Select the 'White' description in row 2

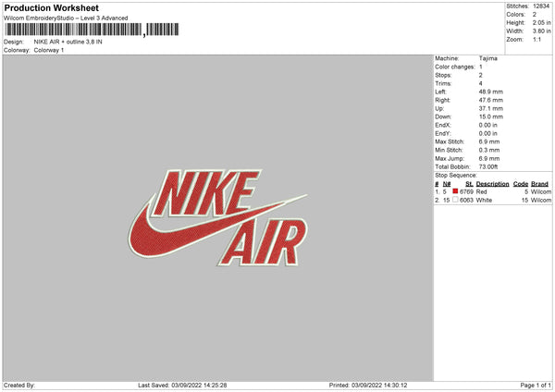tap(484, 201)
